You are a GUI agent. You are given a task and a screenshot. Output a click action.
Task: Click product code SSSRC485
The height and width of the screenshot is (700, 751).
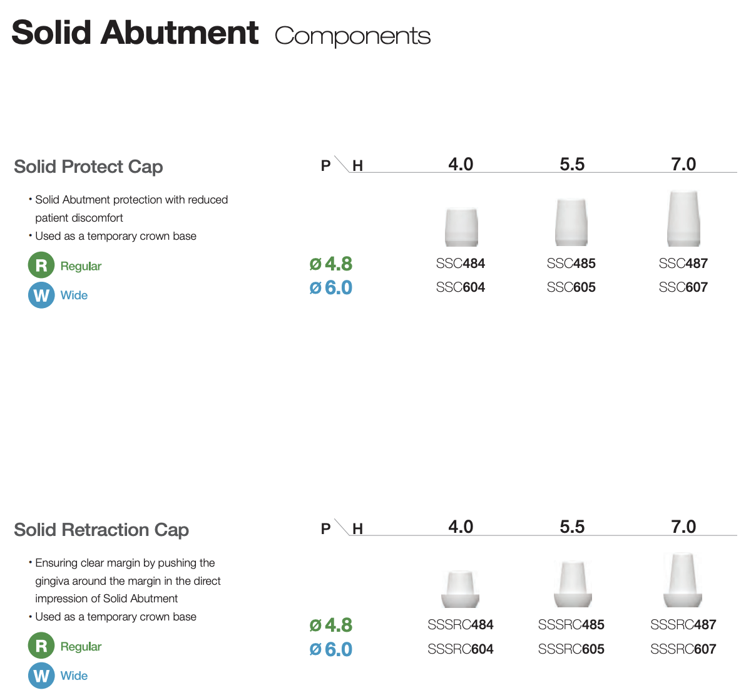click(571, 625)
